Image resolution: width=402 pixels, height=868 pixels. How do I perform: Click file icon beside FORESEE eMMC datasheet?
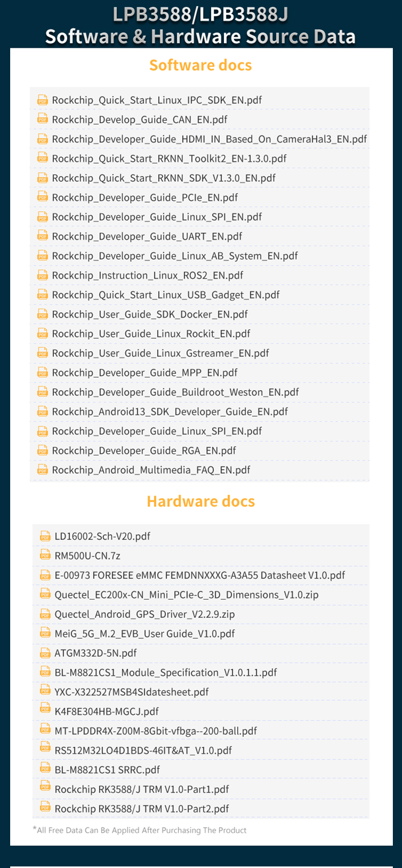45,575
